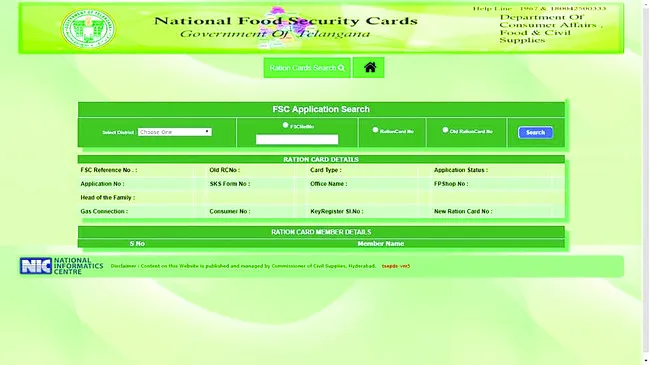The width and height of the screenshot is (650, 365).
Task: Click the 'Card Type' label
Action: click(x=326, y=170)
